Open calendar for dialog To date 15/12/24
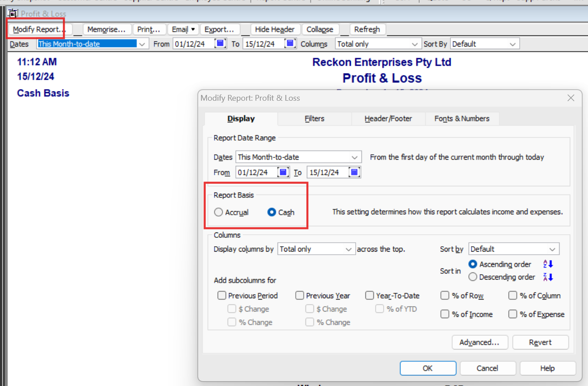This screenshot has height=386, width=588. (x=353, y=172)
